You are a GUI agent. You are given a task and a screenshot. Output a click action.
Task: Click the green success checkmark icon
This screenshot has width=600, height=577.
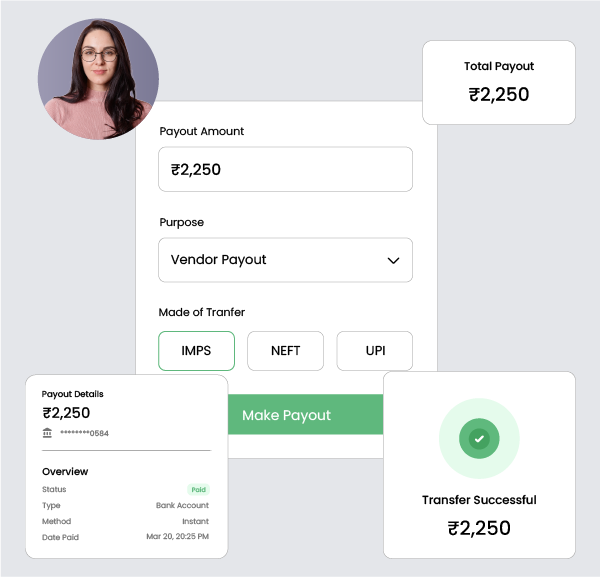pos(479,438)
